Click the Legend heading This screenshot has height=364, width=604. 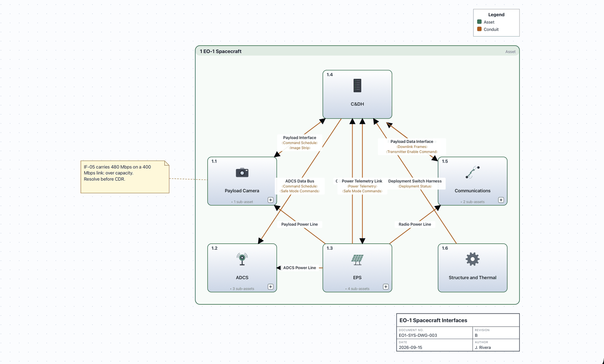click(x=496, y=15)
